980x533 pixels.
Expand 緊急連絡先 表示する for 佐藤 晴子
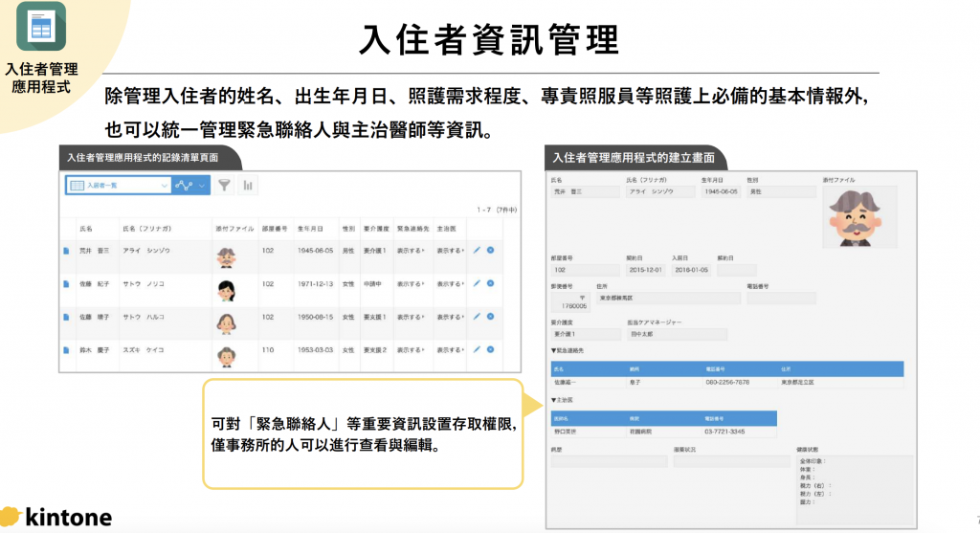pyautogui.click(x=411, y=317)
